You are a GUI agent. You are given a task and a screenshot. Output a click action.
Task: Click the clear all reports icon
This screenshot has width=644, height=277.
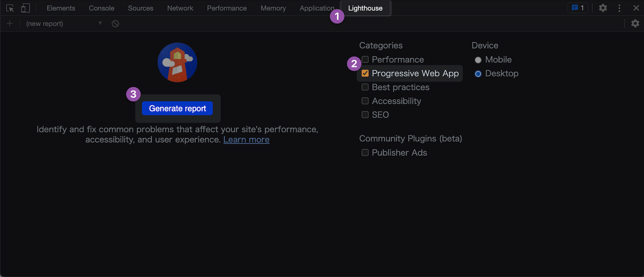116,24
